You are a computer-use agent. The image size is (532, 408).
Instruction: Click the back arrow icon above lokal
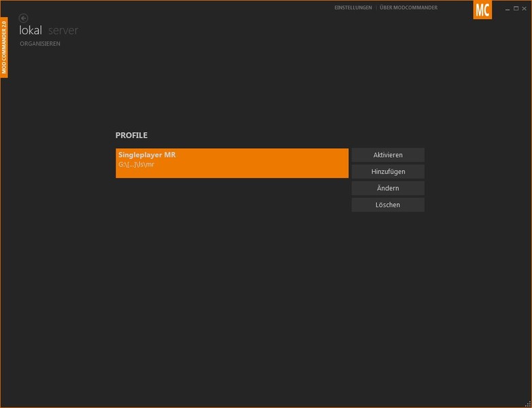pos(24,18)
